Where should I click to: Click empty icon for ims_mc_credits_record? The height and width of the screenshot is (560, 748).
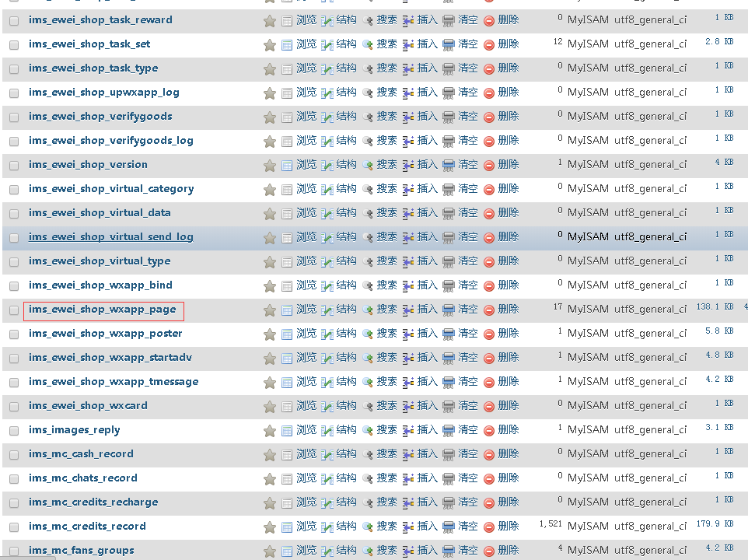[x=449, y=527]
